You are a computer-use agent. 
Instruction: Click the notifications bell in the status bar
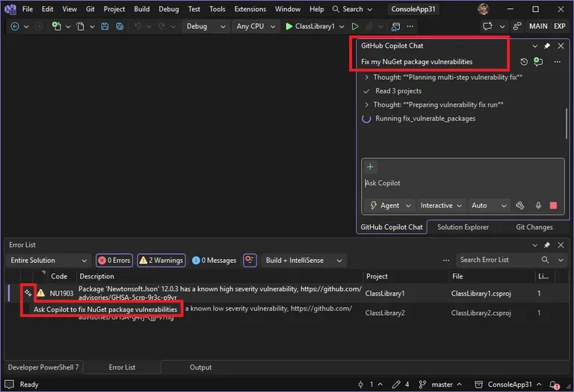tap(554, 385)
